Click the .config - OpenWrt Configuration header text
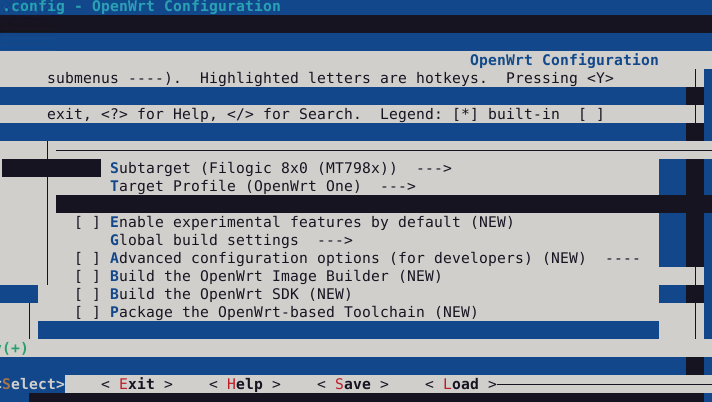 point(141,7)
